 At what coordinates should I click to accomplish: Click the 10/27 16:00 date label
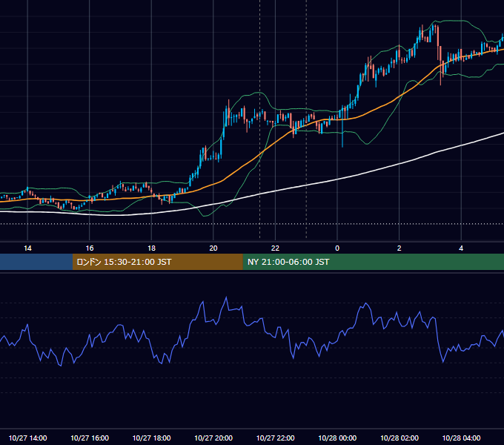(90, 438)
